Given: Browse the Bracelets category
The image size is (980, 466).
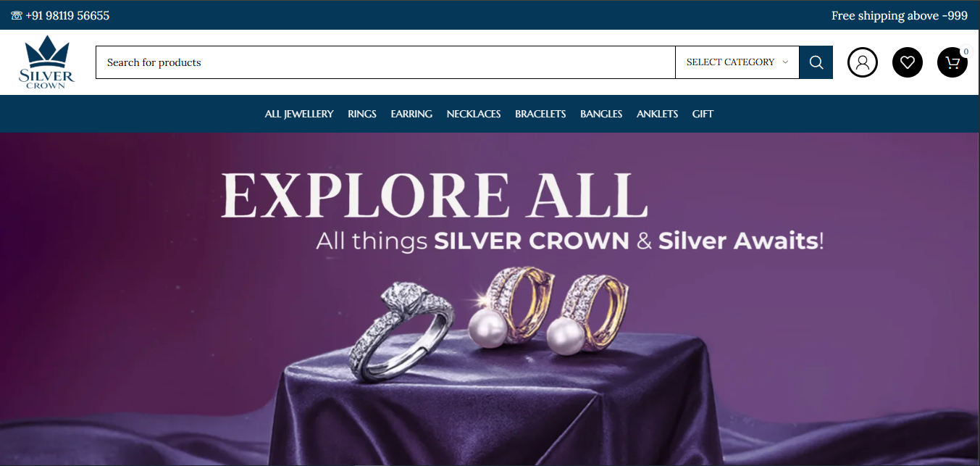Looking at the screenshot, I should (540, 114).
